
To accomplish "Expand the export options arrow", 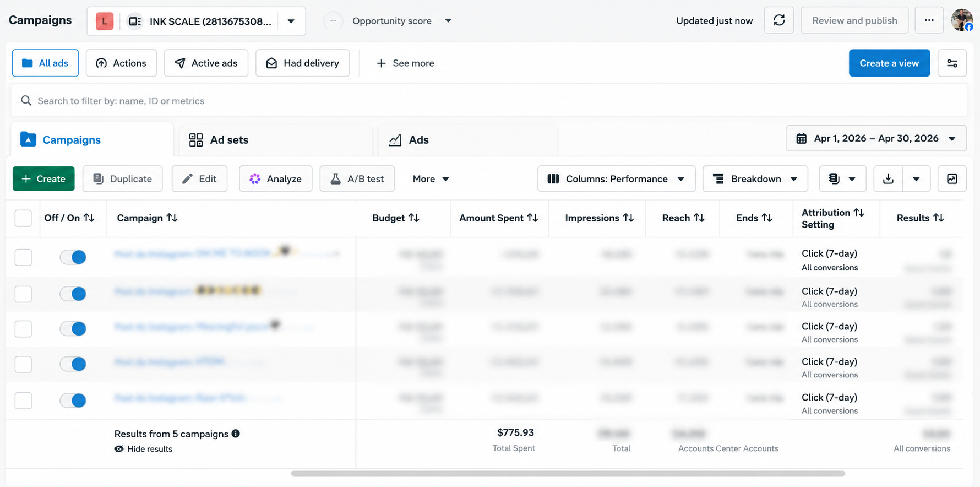I will click(x=916, y=179).
